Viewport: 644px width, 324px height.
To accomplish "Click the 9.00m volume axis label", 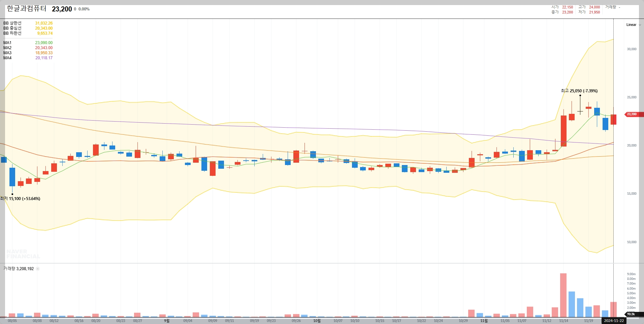I will pyautogui.click(x=631, y=274).
